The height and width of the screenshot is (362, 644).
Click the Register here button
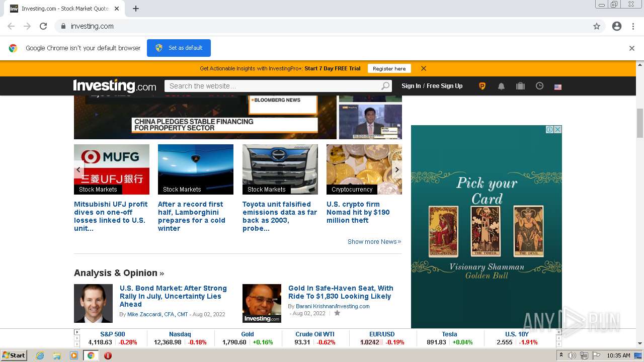389,68
